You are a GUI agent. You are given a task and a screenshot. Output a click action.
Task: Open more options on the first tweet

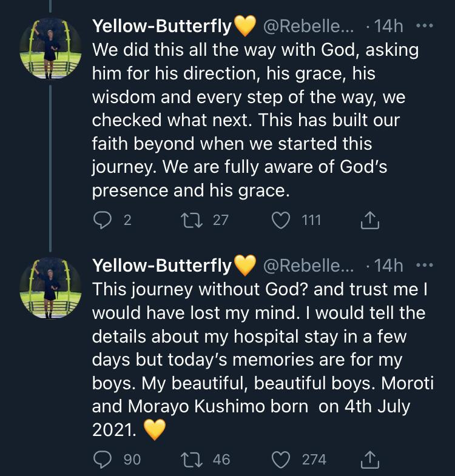(425, 27)
